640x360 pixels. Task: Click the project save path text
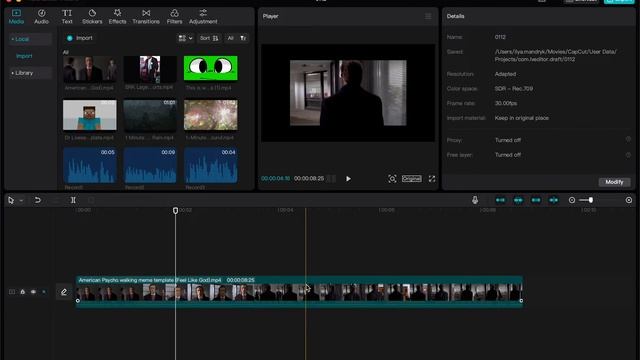(x=556, y=56)
